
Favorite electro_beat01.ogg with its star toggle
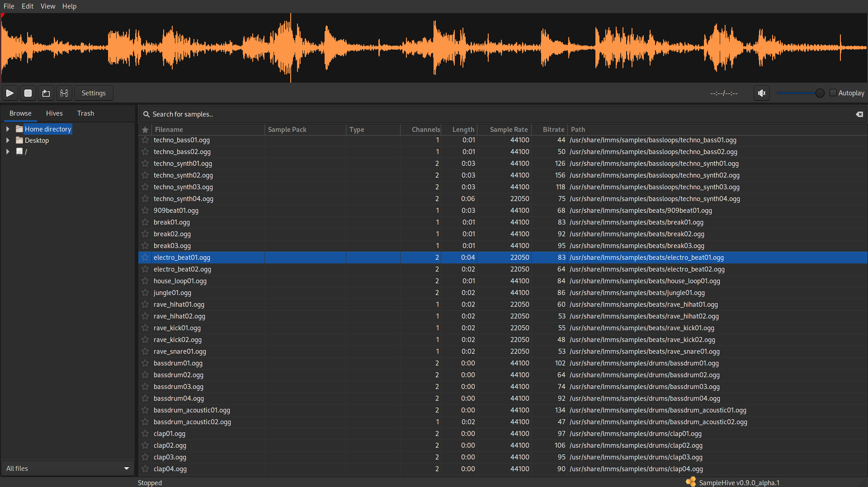point(145,258)
